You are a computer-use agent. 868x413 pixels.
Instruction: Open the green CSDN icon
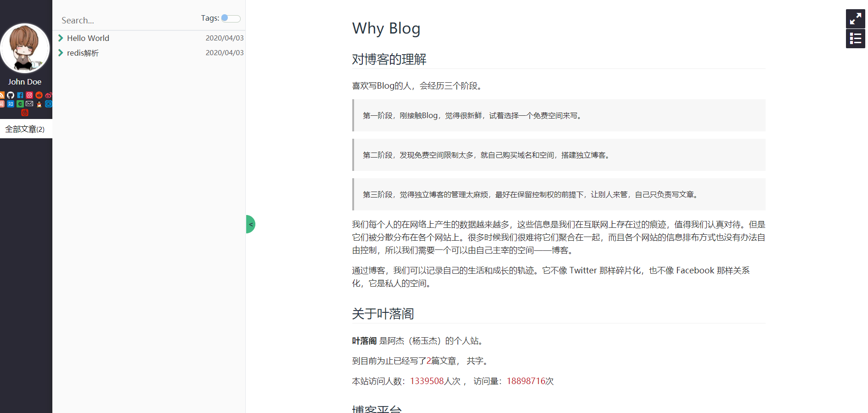(20, 104)
